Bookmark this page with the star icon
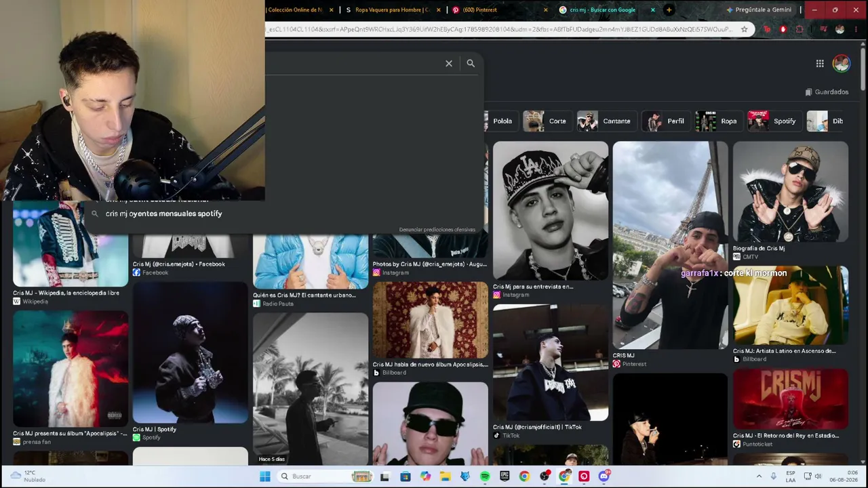The image size is (868, 488). click(x=744, y=29)
